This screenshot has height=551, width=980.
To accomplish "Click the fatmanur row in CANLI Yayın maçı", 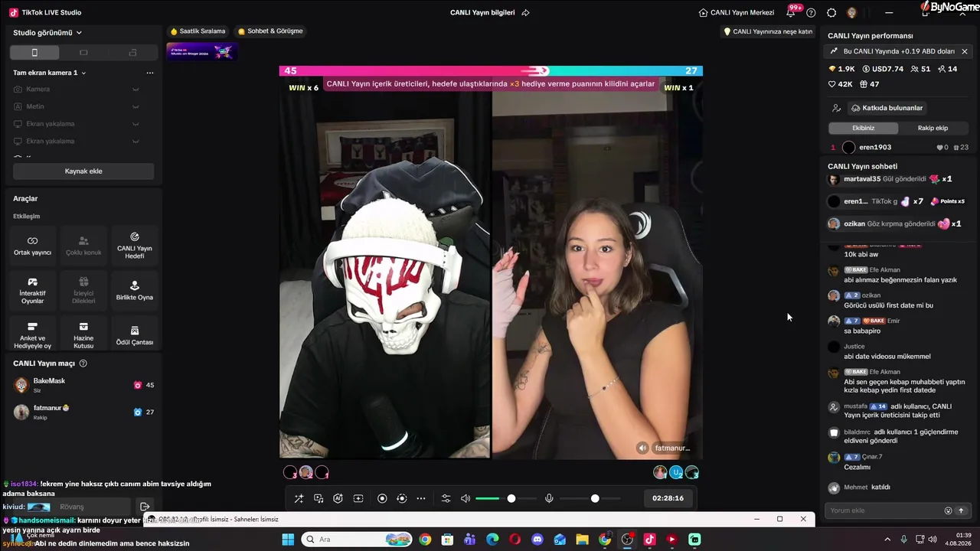I will pos(83,412).
